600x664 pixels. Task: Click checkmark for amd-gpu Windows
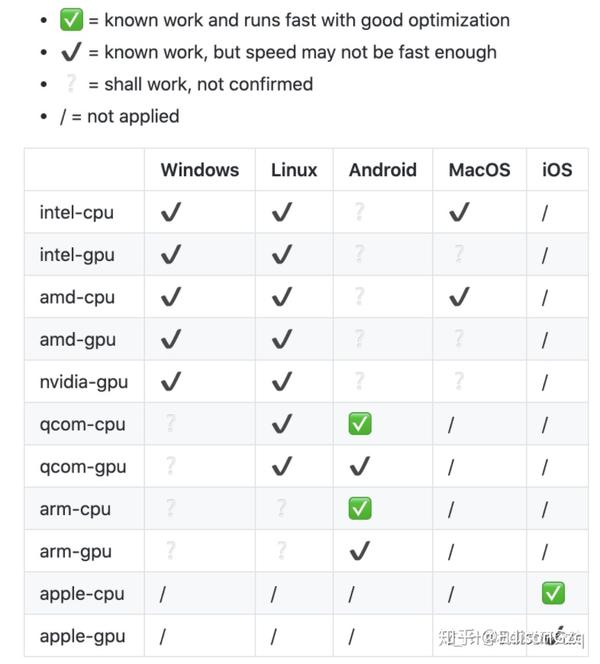pos(171,339)
